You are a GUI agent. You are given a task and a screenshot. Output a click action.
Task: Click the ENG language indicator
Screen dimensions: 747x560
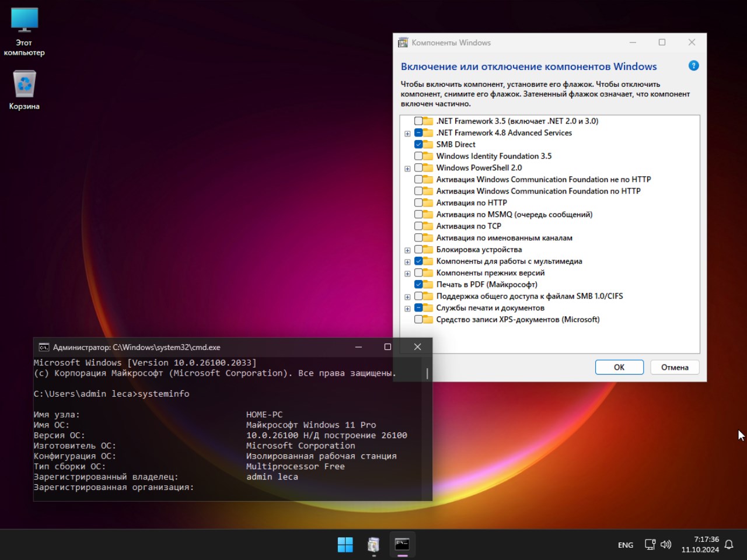(625, 545)
